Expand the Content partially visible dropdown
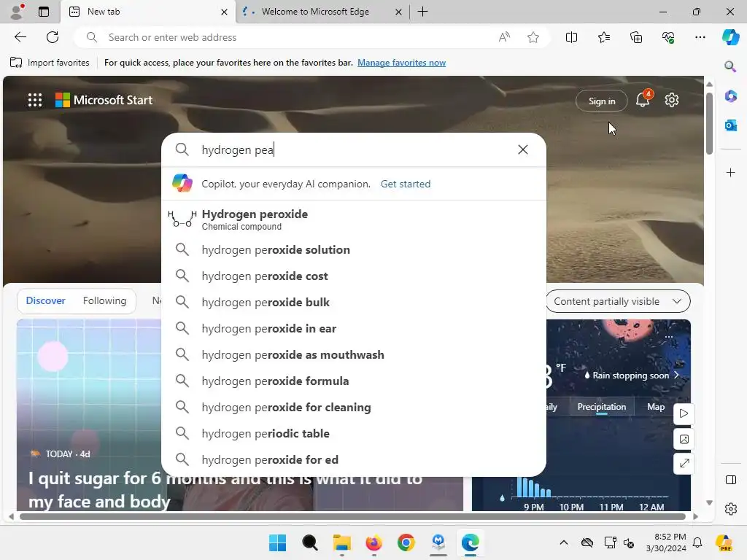This screenshot has height=560, width=747. click(x=618, y=301)
